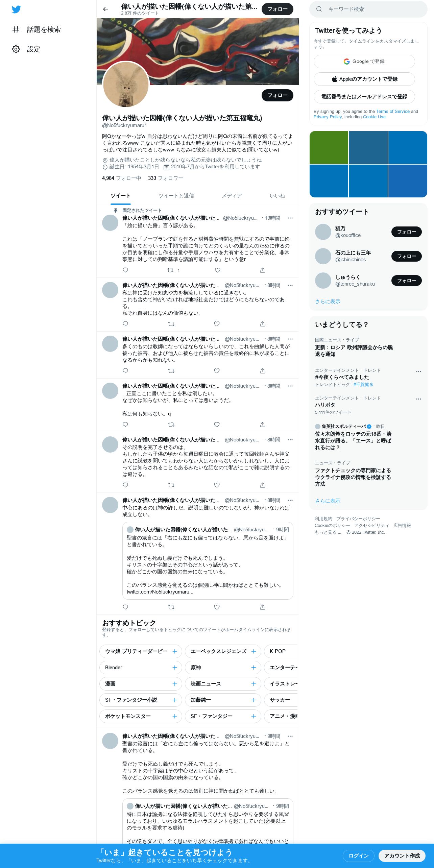Like the 正直ここに書いたこと tweet
This screenshot has height=868, width=434.
point(217,425)
